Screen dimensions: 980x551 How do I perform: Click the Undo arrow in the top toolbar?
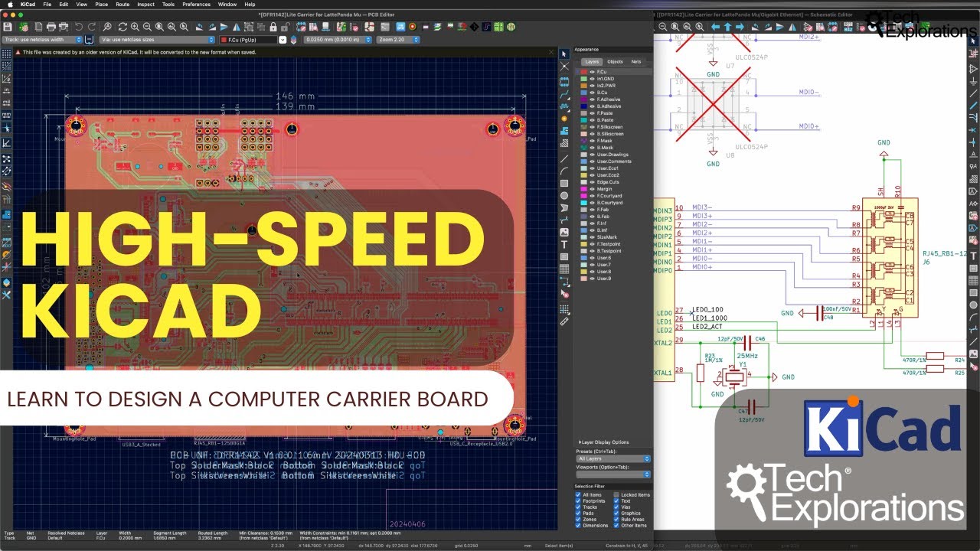[x=79, y=27]
